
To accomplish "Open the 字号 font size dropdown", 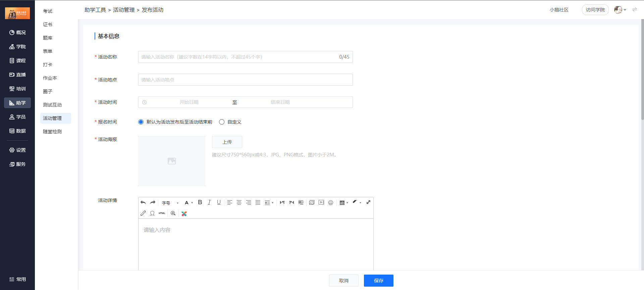I will (170, 203).
